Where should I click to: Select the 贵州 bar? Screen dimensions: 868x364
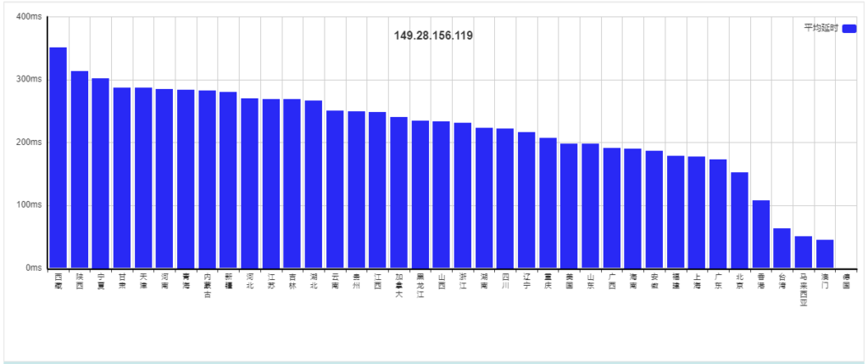(x=356, y=190)
